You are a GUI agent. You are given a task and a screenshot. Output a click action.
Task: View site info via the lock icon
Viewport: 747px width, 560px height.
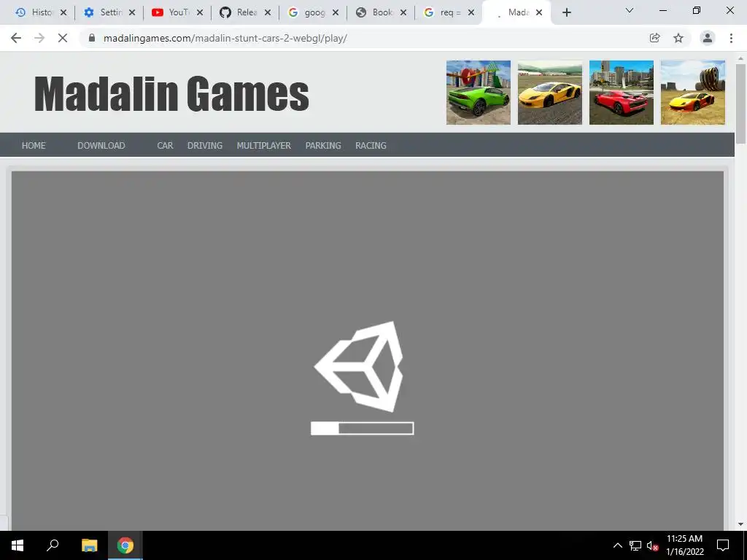pyautogui.click(x=92, y=38)
